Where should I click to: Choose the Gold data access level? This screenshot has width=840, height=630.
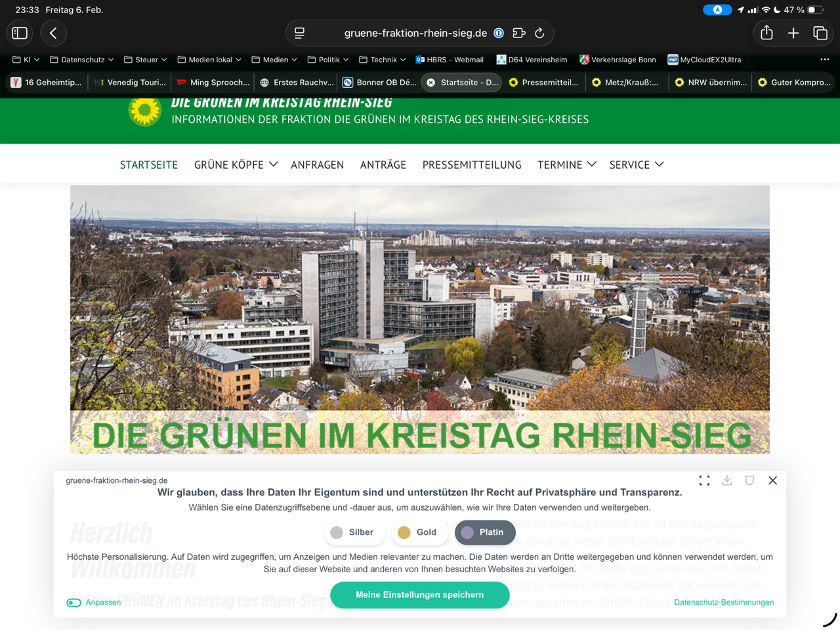tap(419, 532)
